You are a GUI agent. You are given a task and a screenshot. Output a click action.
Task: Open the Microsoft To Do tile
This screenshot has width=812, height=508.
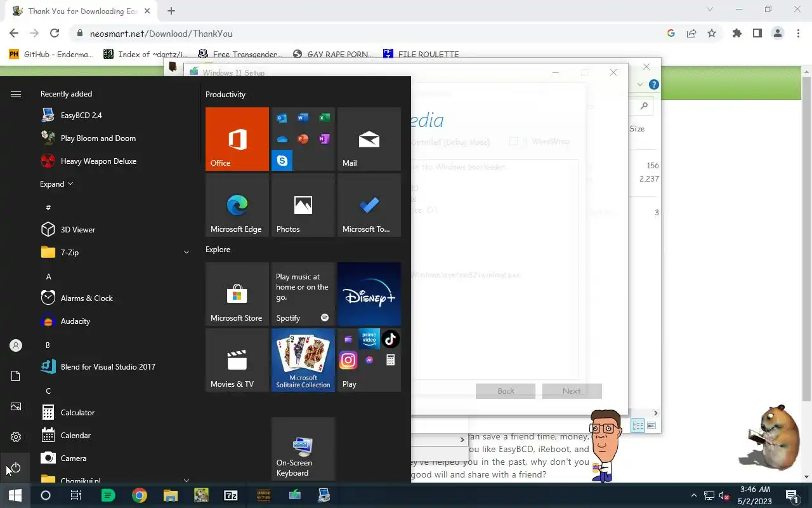pos(369,205)
